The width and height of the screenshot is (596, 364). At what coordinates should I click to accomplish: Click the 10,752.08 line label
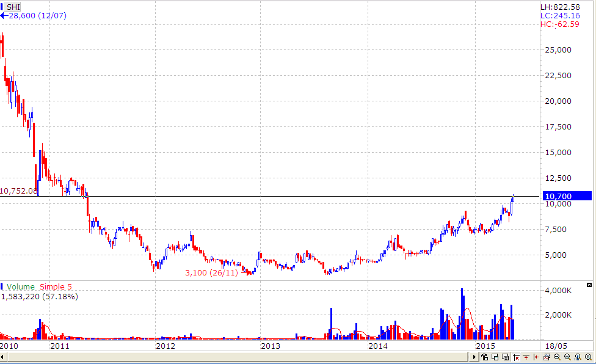pos(18,191)
